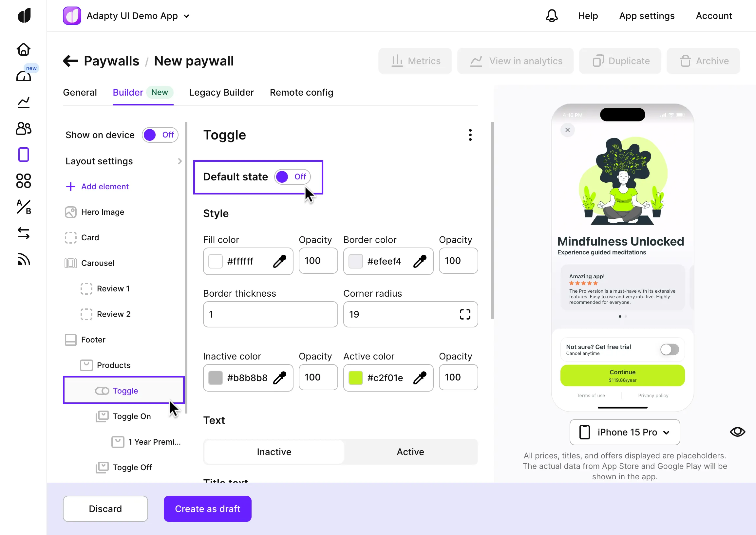Click the notification bell icon
The image size is (756, 535).
click(552, 16)
